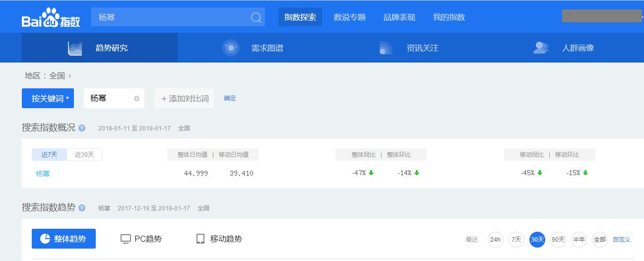Screen dimensions: 644x261
Task: Click the 趋势研究 chart icon
Action: click(x=75, y=48)
